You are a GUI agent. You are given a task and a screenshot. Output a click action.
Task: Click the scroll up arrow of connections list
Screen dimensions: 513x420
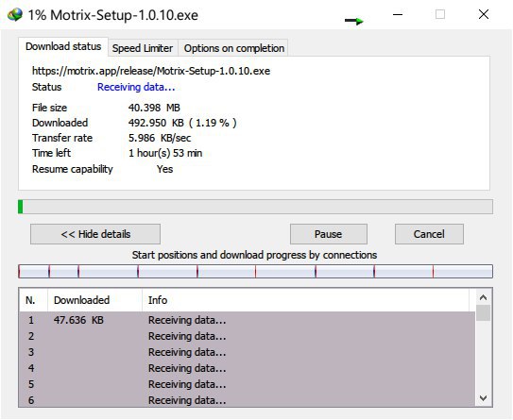coord(483,297)
